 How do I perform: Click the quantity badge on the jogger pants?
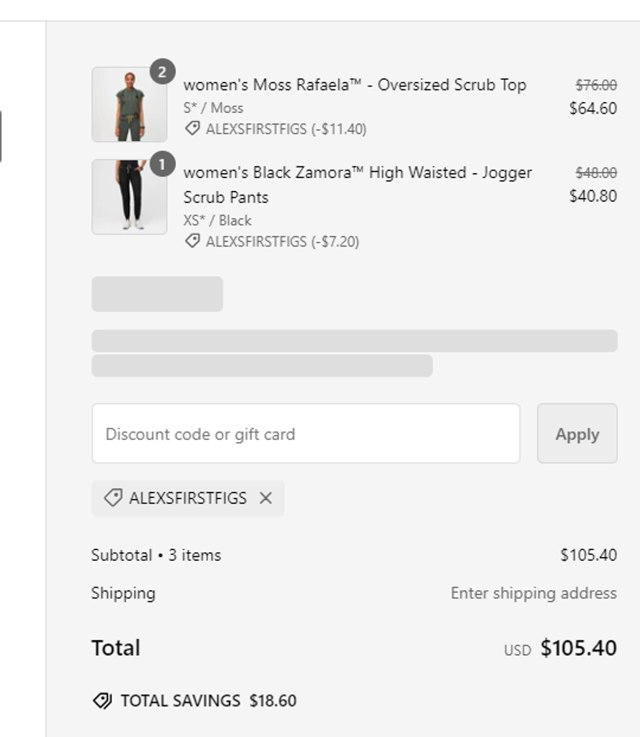[x=162, y=164]
